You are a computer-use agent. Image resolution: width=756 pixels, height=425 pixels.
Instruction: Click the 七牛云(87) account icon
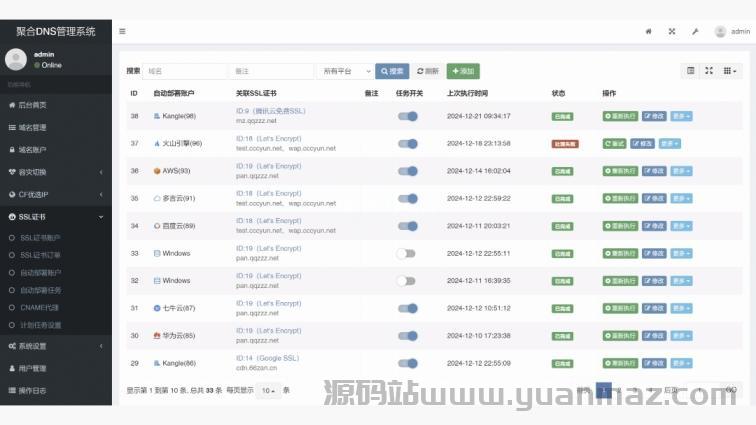click(157, 308)
